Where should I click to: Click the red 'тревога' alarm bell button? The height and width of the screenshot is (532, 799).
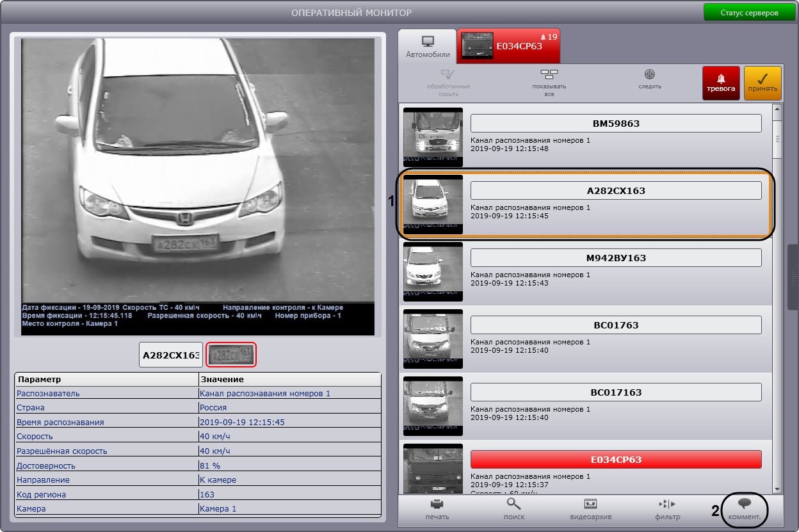point(721,83)
